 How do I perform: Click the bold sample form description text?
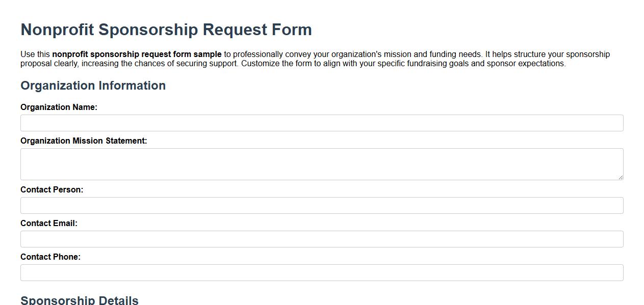[x=136, y=54]
